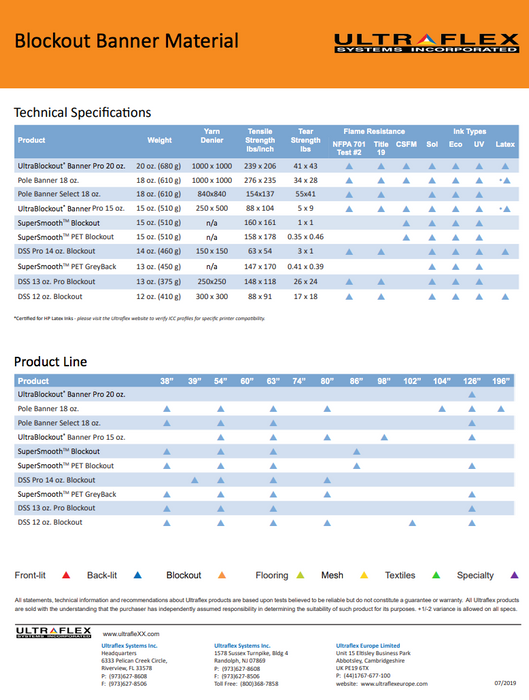529x700 pixels.
Task: Click the Unit 15 Eltisley Business Park address line
Action: [x=373, y=653]
